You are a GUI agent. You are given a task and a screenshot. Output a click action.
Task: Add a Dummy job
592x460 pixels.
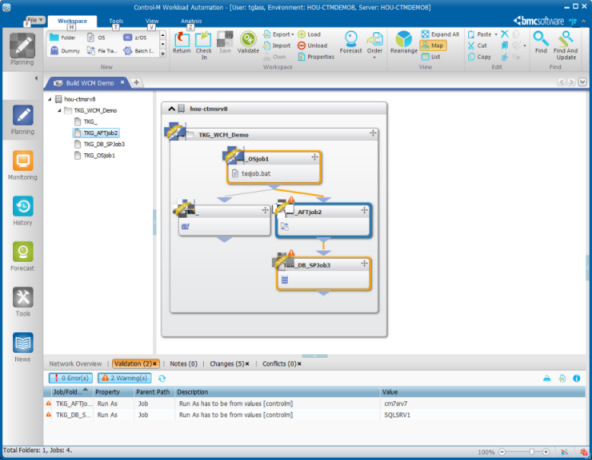tap(65, 51)
